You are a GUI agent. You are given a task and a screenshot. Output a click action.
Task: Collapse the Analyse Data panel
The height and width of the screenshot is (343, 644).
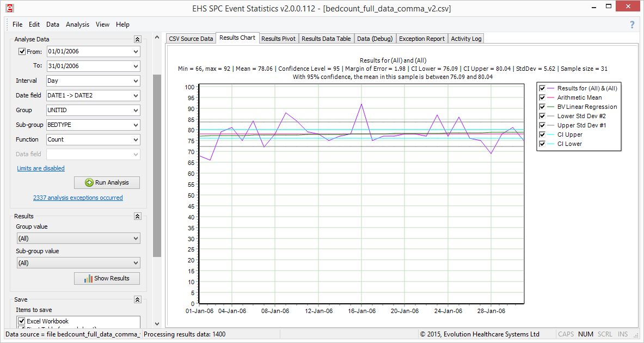click(x=137, y=39)
